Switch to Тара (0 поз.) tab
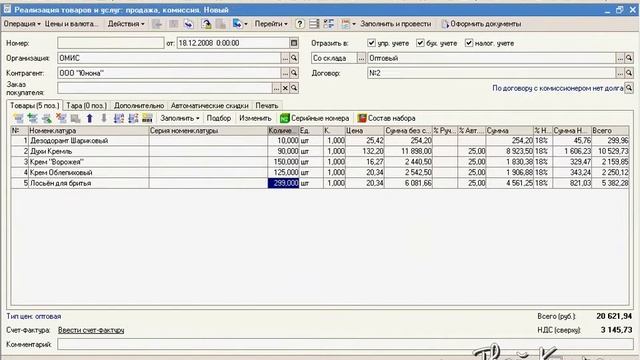The width and height of the screenshot is (640, 360). tap(86, 105)
